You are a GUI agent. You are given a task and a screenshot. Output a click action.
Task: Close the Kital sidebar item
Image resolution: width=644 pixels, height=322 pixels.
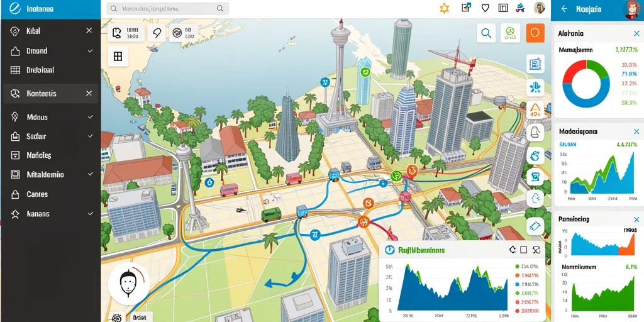pyautogui.click(x=89, y=31)
